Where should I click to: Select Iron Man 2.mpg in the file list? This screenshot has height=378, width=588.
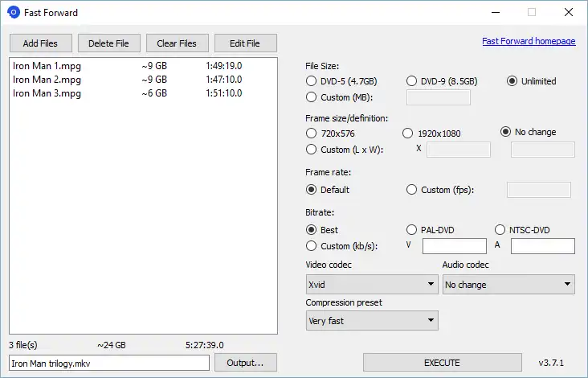pos(143,80)
